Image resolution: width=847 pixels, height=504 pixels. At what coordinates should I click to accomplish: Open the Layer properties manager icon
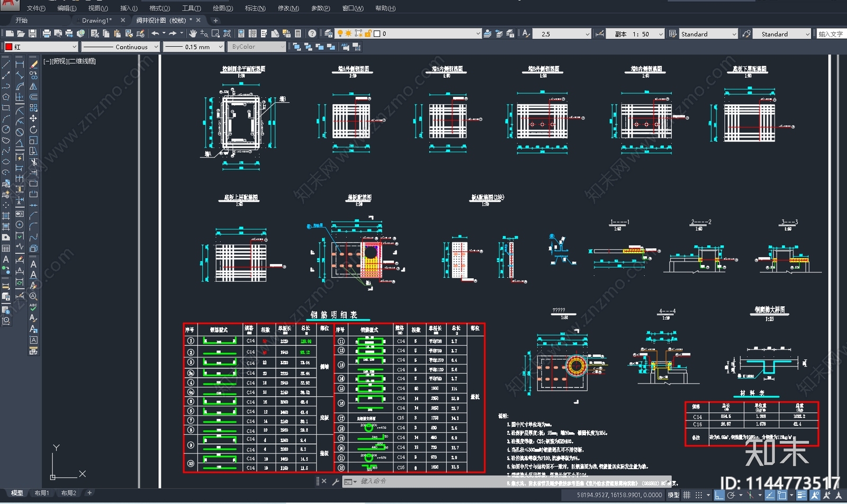(328, 33)
